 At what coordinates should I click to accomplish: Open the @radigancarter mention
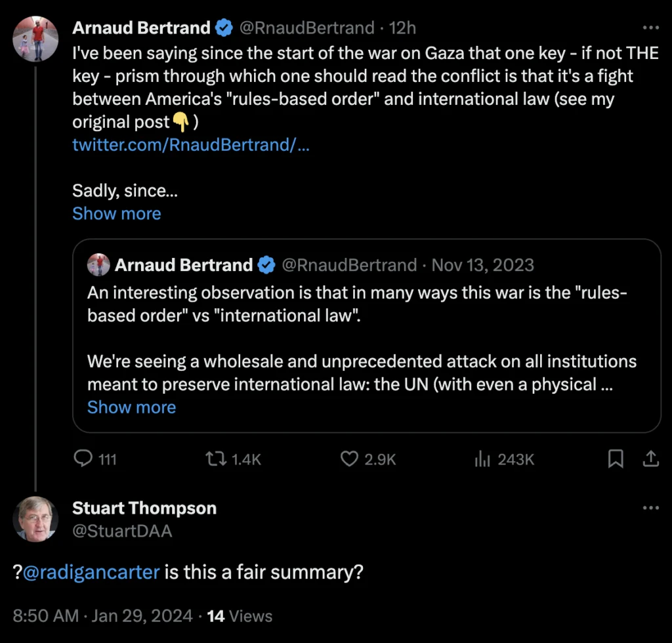point(91,572)
